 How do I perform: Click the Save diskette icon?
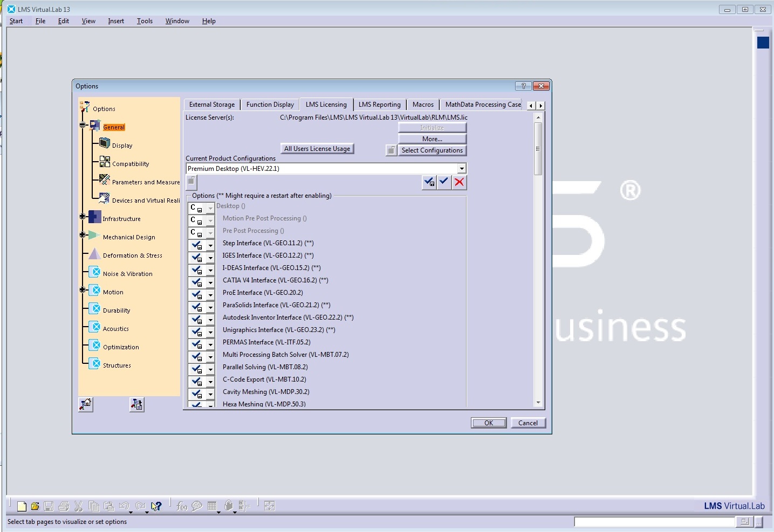tap(49, 506)
